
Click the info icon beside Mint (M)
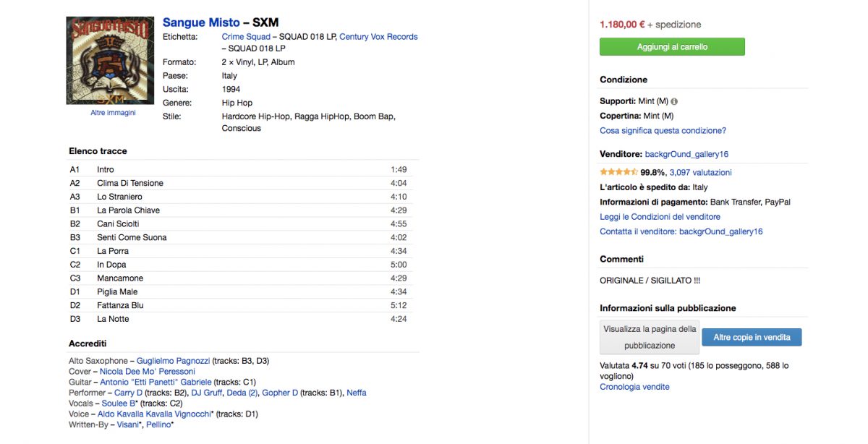coord(674,102)
